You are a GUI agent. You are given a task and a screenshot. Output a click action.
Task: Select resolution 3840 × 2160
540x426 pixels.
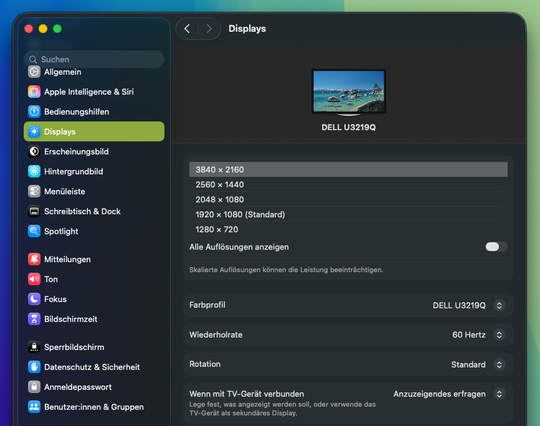[x=348, y=170]
